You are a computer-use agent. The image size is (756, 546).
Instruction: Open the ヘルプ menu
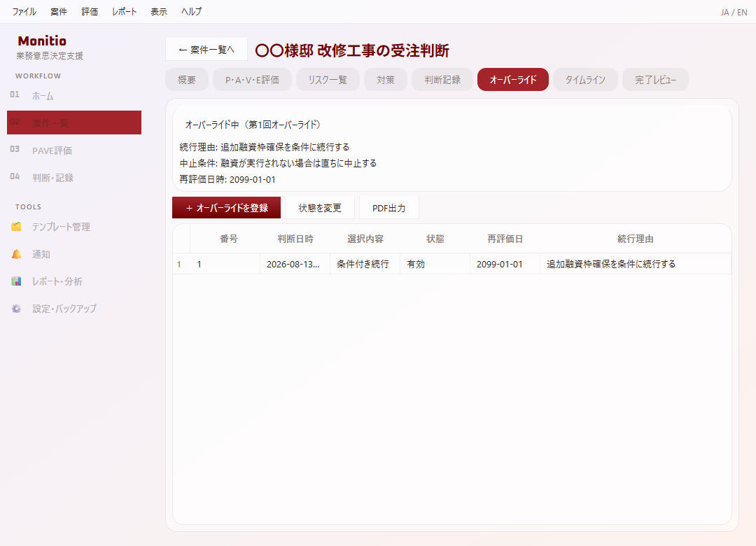tap(191, 12)
